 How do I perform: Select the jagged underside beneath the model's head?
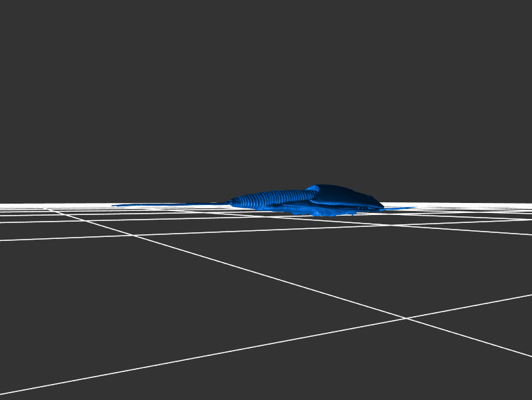(329, 213)
